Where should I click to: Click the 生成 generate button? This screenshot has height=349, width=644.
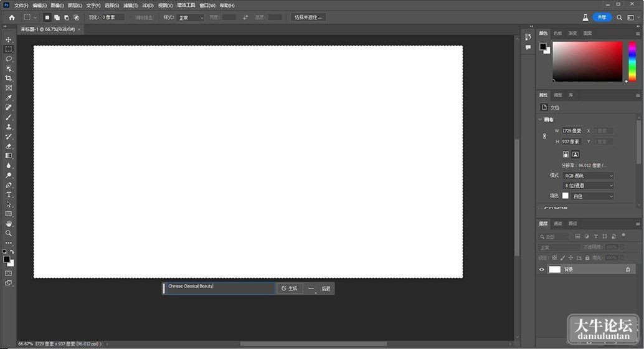point(290,289)
